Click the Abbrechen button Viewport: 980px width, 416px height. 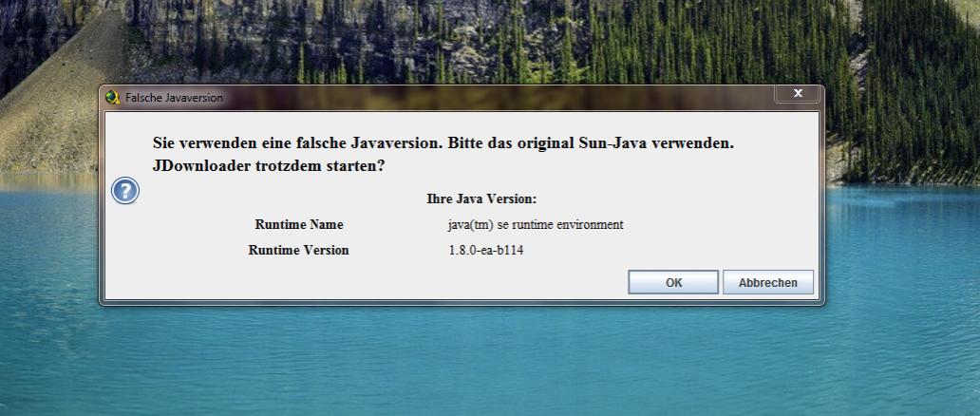768,282
